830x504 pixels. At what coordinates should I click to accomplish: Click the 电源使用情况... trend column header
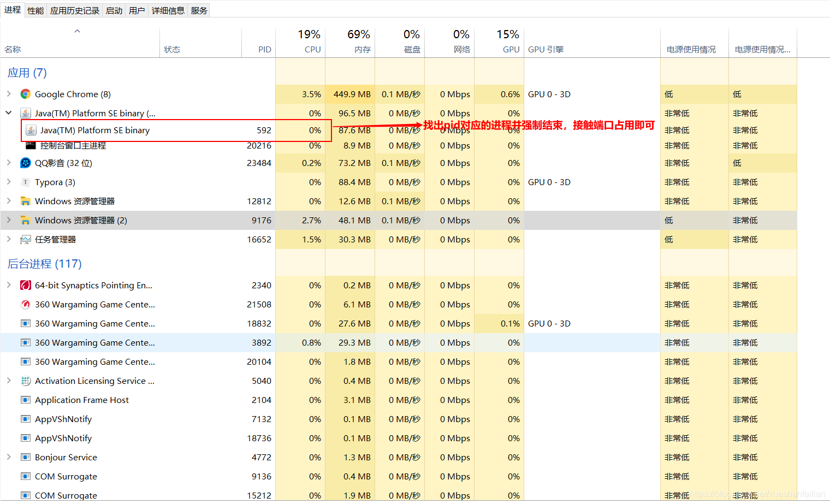(x=763, y=43)
